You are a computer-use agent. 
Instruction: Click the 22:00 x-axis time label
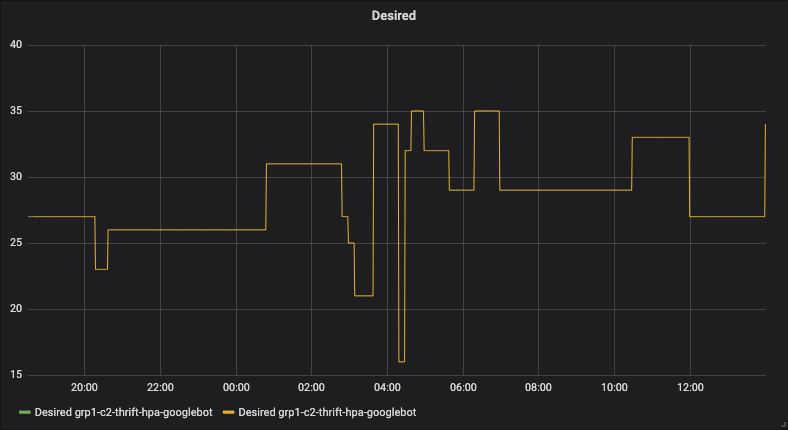pos(160,388)
